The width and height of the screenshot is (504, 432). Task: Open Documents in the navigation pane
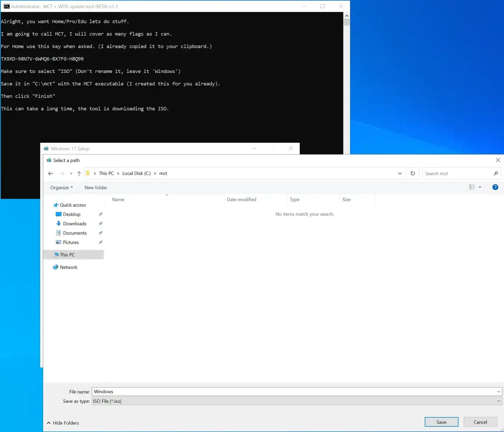(74, 233)
